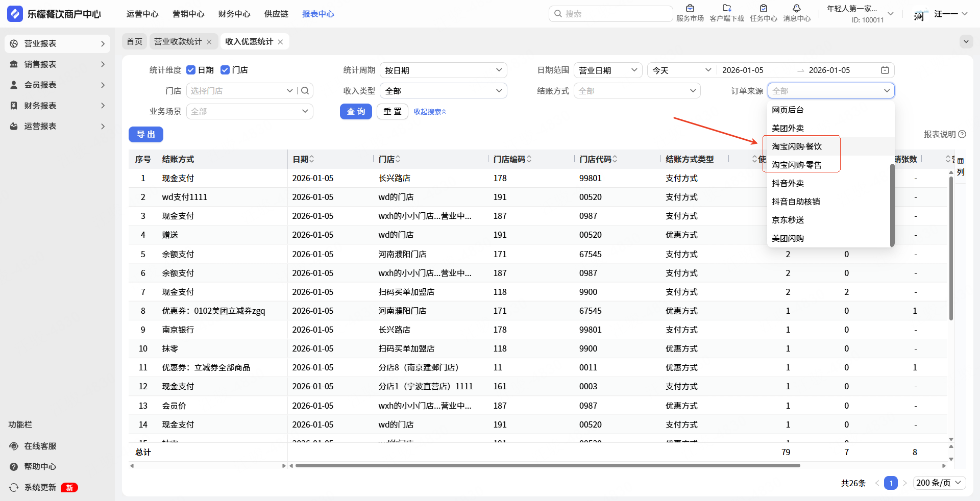This screenshot has height=501, width=980.
Task: Uncheck the 门店 dimension checkbox
Action: click(x=225, y=70)
